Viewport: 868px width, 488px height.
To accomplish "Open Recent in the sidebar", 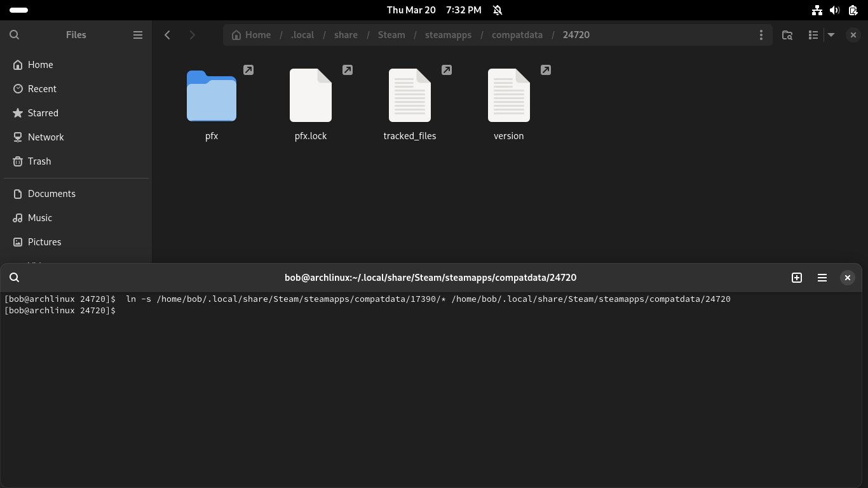I will (x=76, y=89).
